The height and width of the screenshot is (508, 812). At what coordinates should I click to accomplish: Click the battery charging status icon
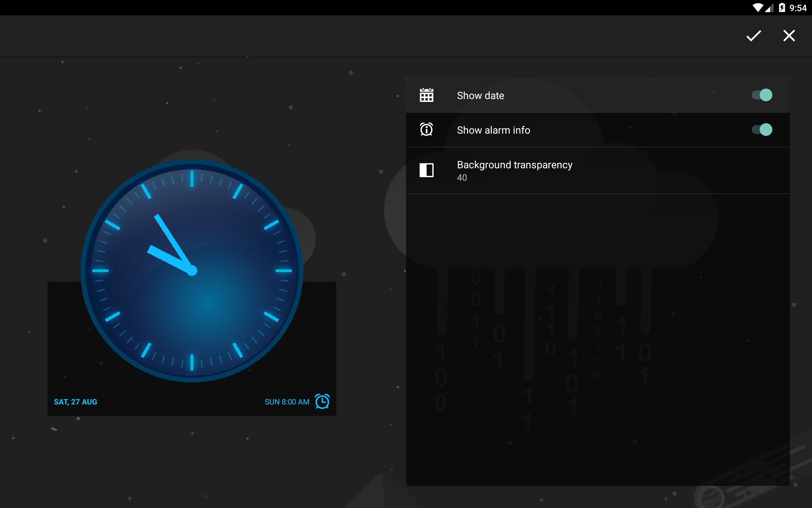coord(782,8)
